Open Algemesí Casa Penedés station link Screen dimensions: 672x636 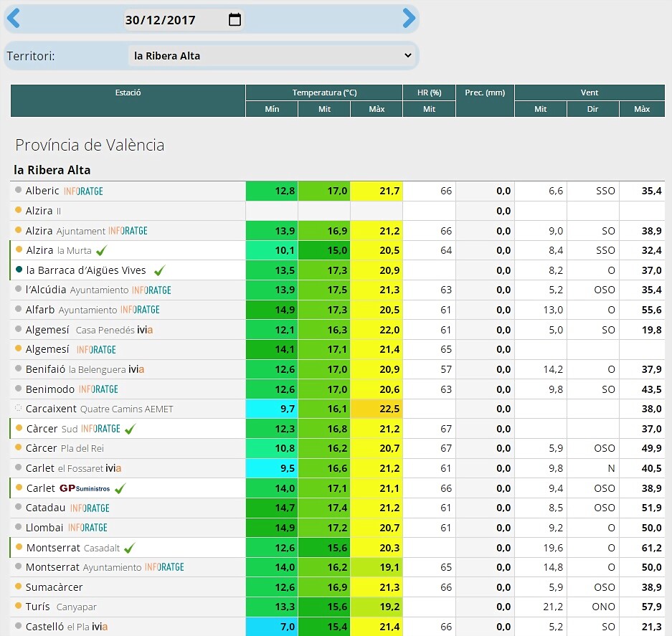pyautogui.click(x=80, y=330)
